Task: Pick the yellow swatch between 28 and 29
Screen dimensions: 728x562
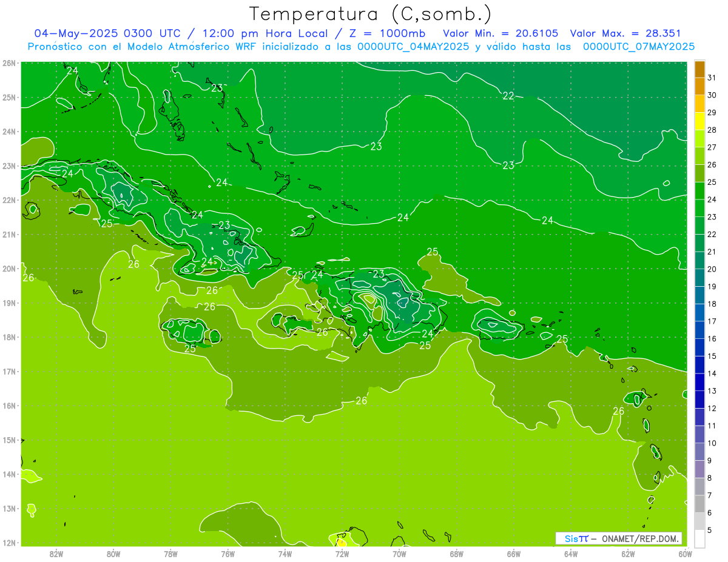Action: point(699,121)
